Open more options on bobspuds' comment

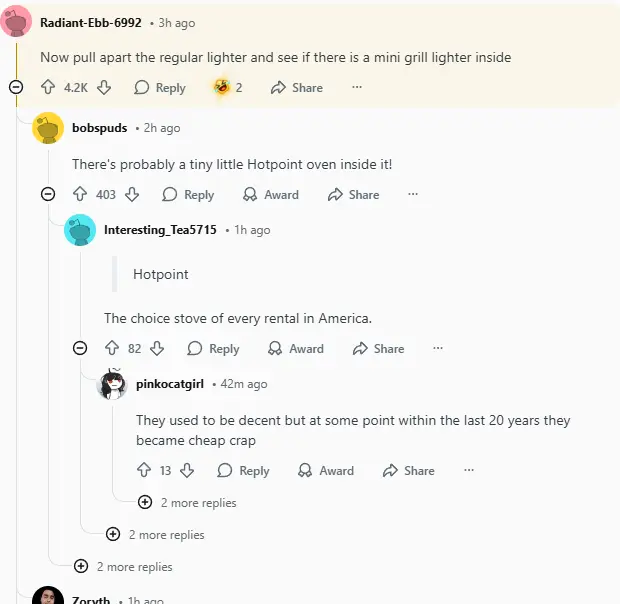[413, 195]
